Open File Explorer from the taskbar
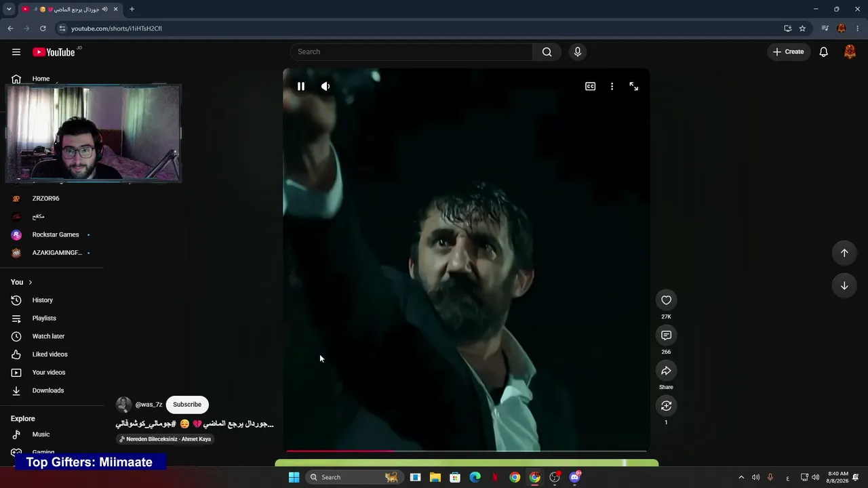Screen dimensions: 868x488 point(435,477)
